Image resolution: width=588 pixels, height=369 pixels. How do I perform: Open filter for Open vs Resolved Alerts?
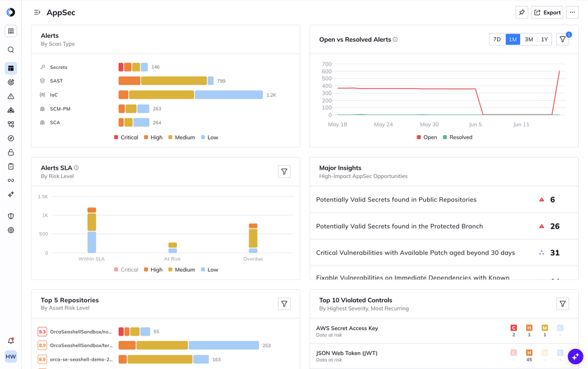(562, 39)
